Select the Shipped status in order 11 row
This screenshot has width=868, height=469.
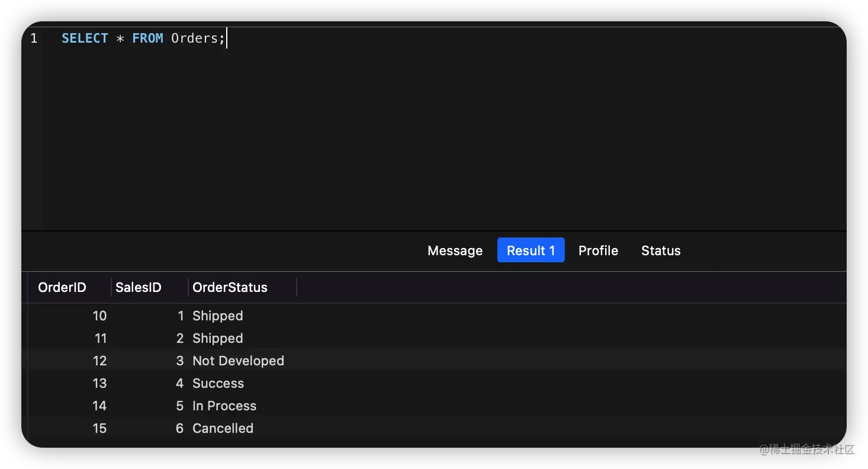coord(218,338)
